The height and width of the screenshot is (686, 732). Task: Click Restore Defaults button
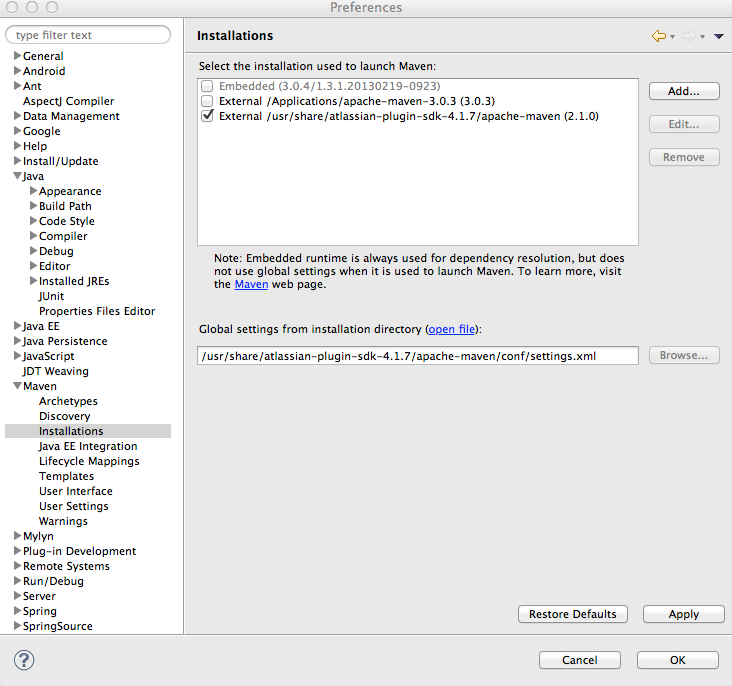[x=573, y=614]
